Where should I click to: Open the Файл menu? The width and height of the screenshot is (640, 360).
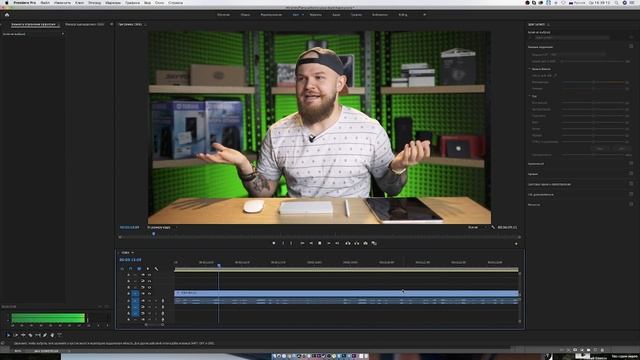click(x=45, y=2)
